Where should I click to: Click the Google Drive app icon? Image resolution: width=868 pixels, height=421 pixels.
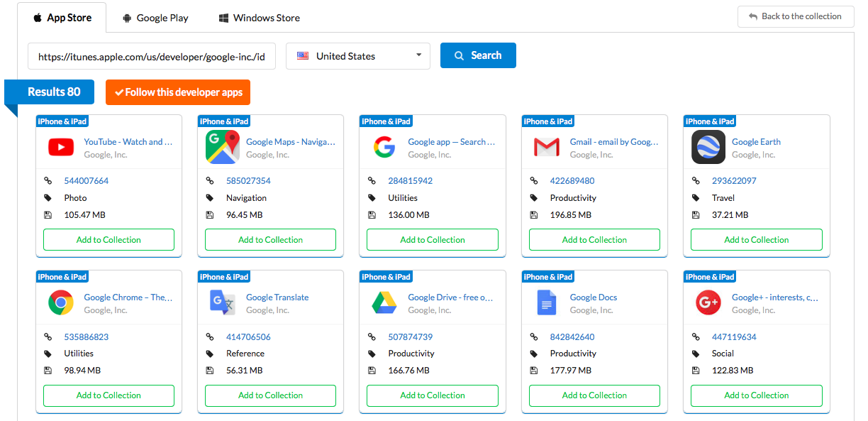click(384, 303)
